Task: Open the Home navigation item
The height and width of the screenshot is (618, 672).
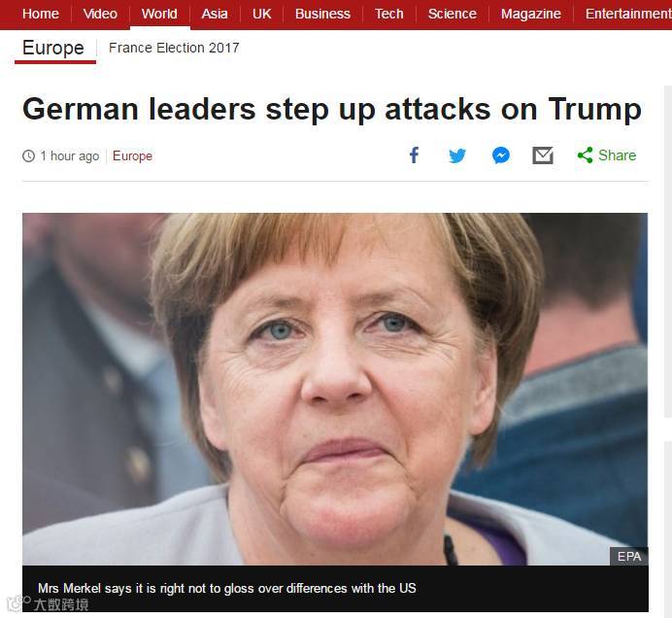Action: (x=40, y=14)
